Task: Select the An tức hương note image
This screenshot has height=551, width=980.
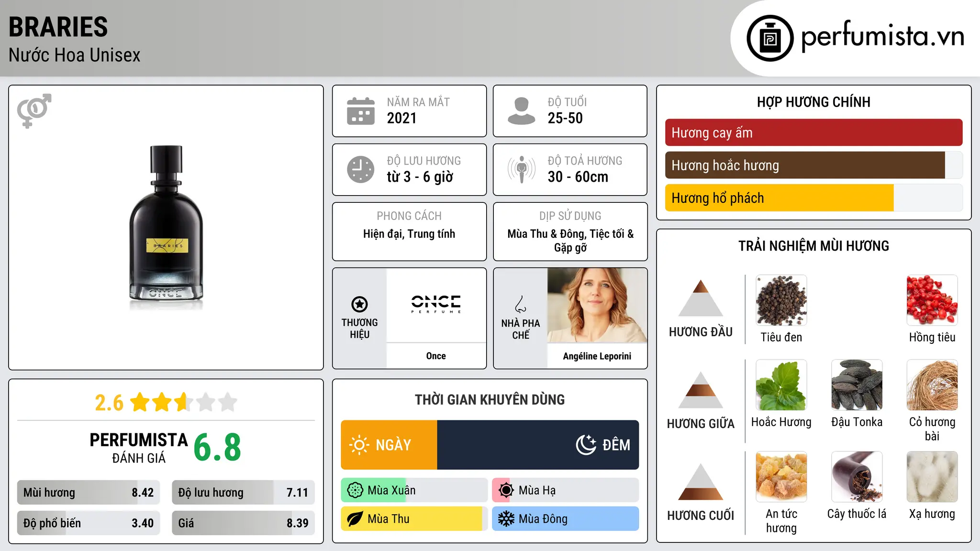Action: (x=781, y=477)
